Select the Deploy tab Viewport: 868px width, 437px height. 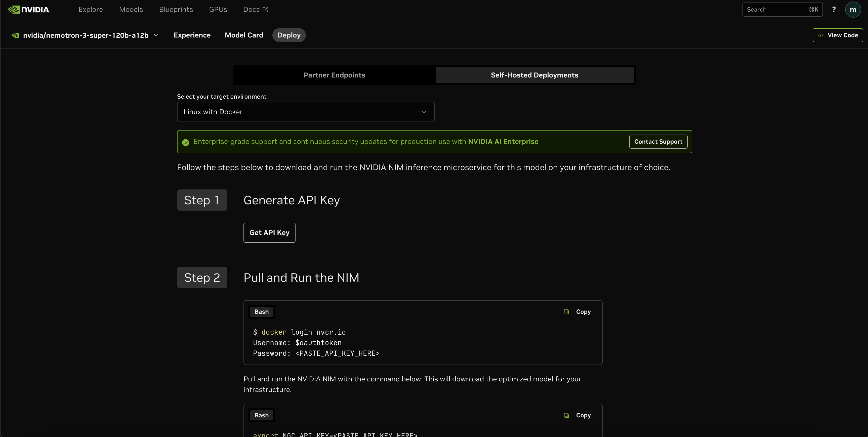[x=289, y=35]
